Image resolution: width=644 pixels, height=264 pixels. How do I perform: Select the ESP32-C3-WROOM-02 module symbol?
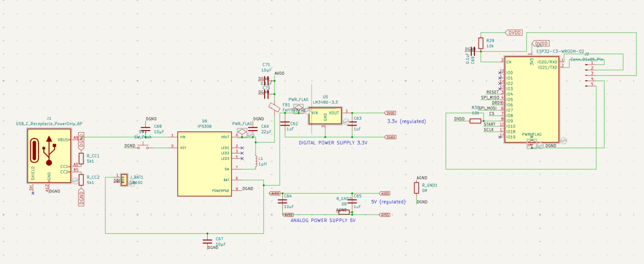(532, 99)
